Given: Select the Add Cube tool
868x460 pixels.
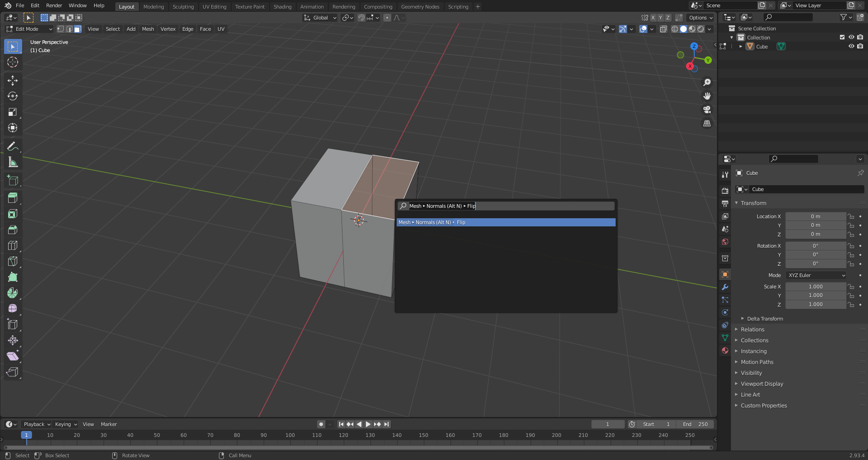Looking at the screenshot, I should [x=13, y=180].
